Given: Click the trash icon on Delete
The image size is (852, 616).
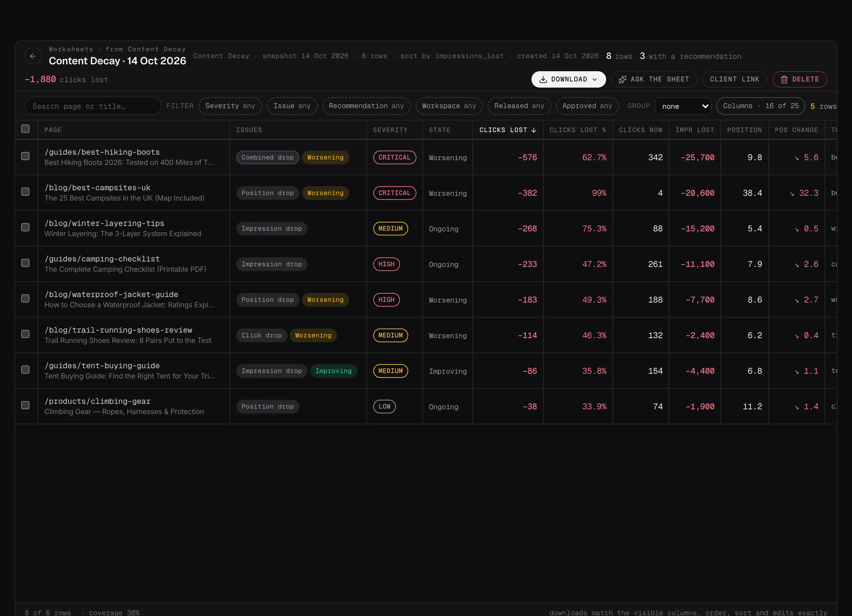Looking at the screenshot, I should [x=784, y=80].
